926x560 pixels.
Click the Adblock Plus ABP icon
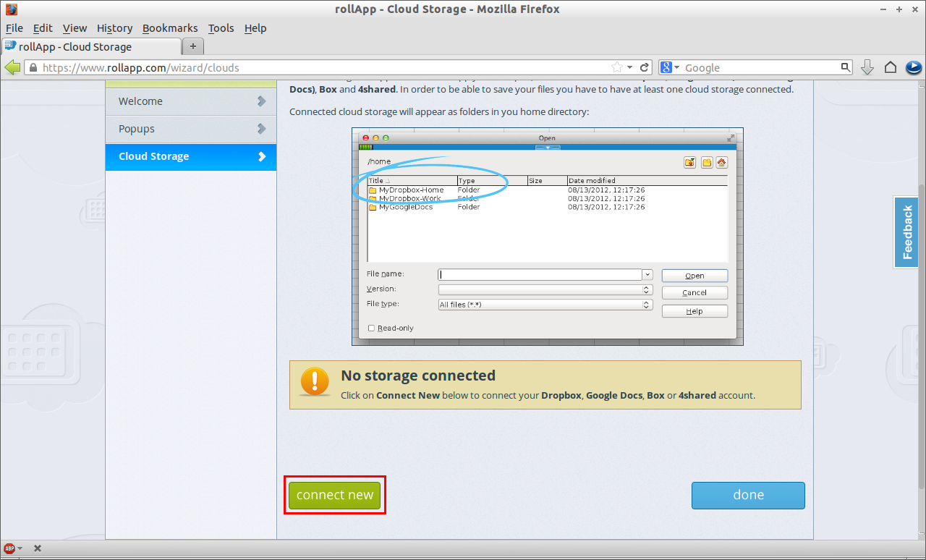click(x=9, y=548)
